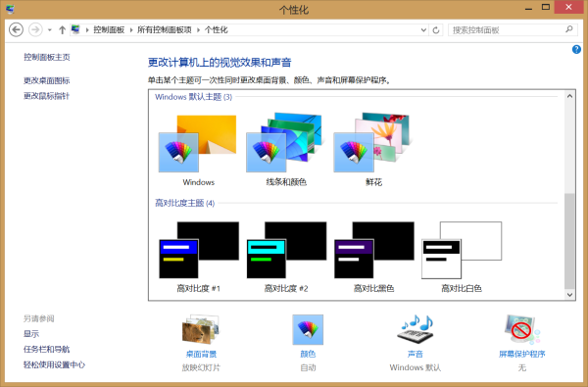588x387 pixels.
Task: Click the 桌面背景 link text
Action: pos(201,354)
